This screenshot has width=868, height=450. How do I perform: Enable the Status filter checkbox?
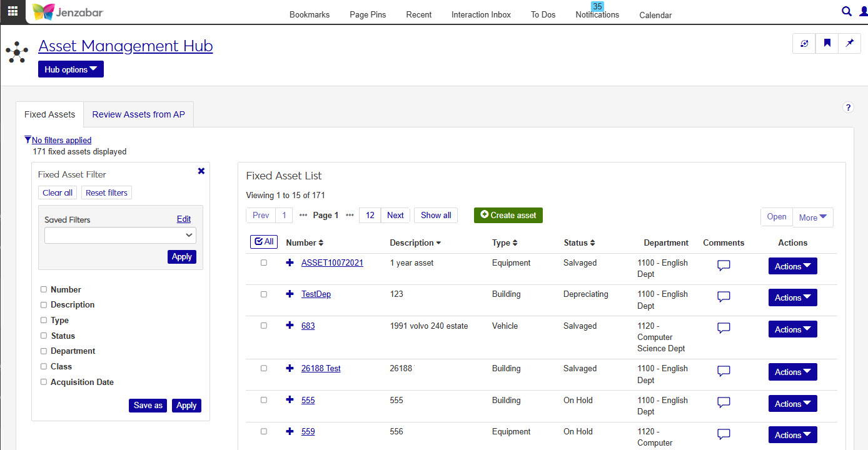tap(44, 336)
